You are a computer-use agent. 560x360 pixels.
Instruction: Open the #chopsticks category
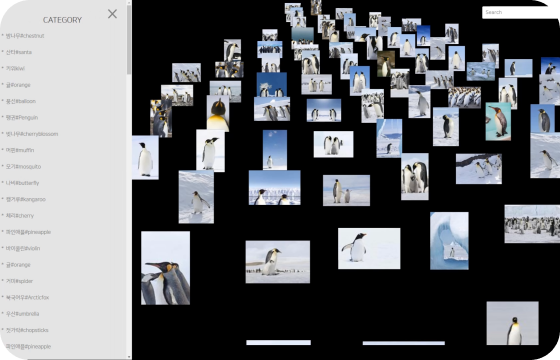(x=27, y=330)
